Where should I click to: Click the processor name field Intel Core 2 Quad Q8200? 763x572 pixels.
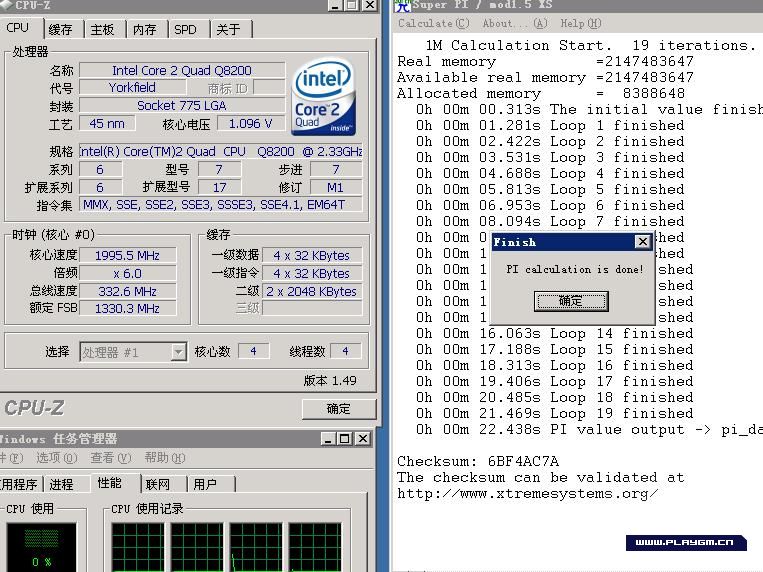[181, 70]
